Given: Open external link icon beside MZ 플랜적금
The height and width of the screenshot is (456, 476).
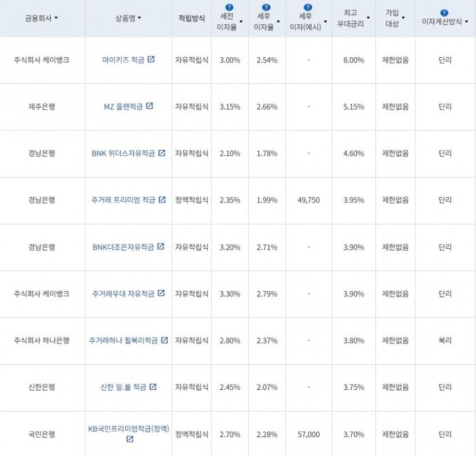Looking at the screenshot, I should pos(149,106).
